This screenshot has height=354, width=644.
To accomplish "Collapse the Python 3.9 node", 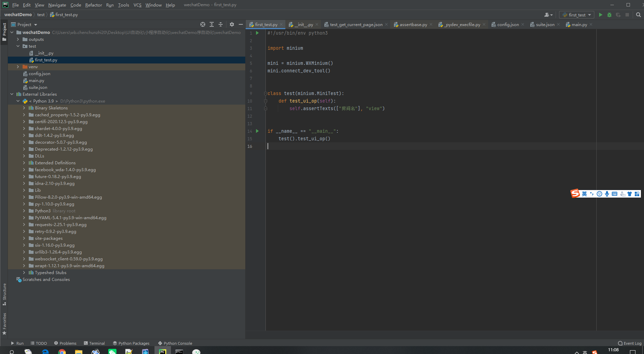I will 18,101.
